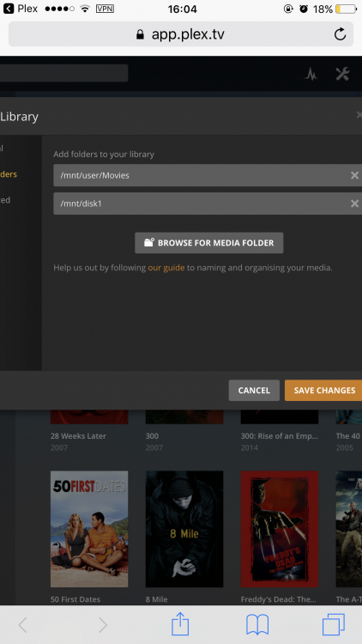Select the 8 Mile title text
The image size is (362, 644).
coord(156,599)
